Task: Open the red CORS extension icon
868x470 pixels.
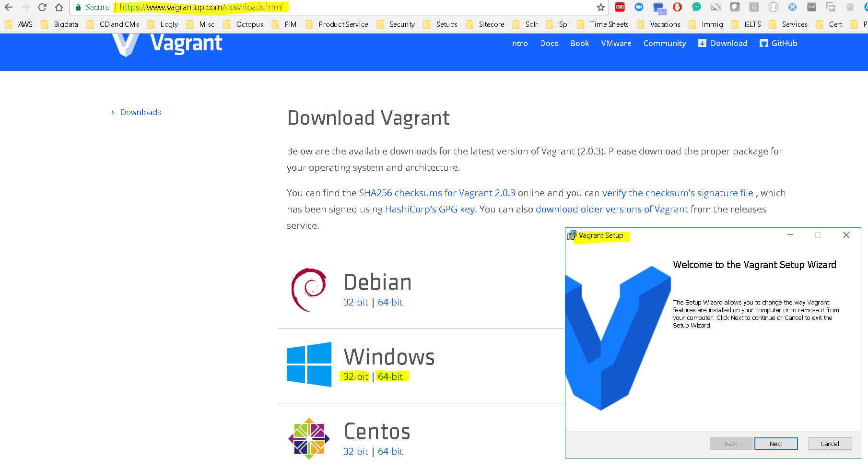Action: coord(620,7)
